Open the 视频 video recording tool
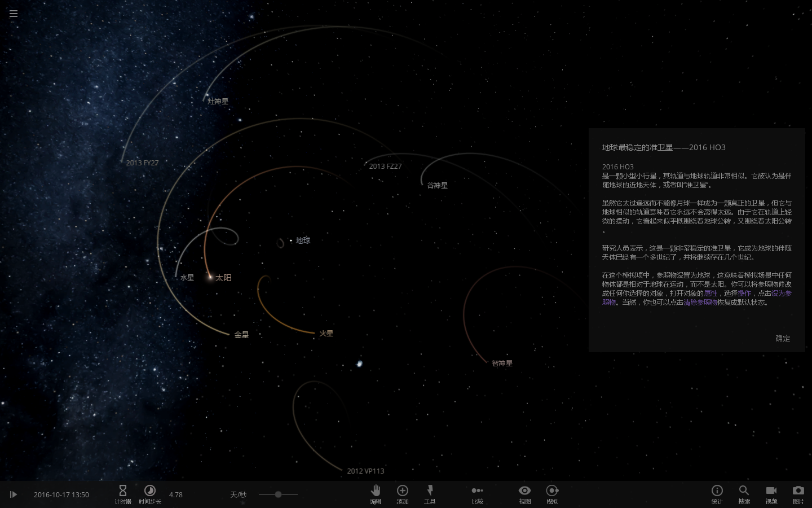The height and width of the screenshot is (508, 812). point(771,494)
